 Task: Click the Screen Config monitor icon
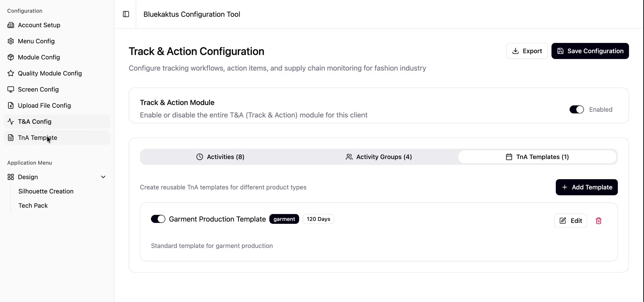tap(11, 90)
